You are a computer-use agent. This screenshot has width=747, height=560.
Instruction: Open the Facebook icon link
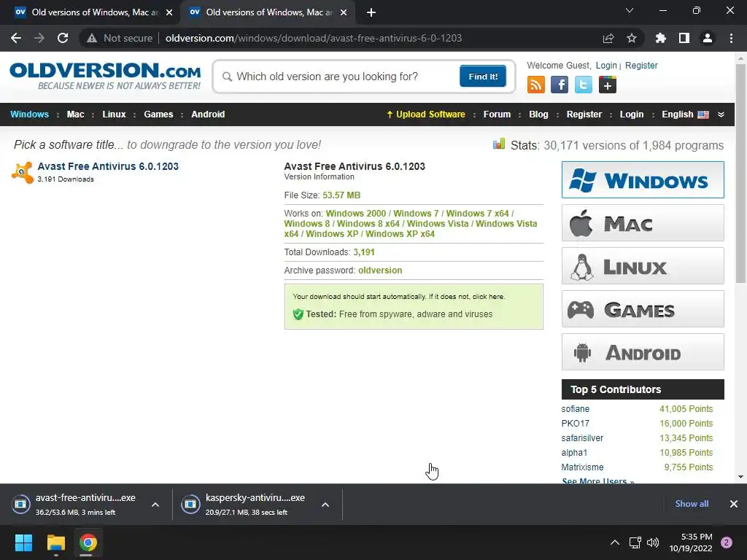click(x=560, y=85)
